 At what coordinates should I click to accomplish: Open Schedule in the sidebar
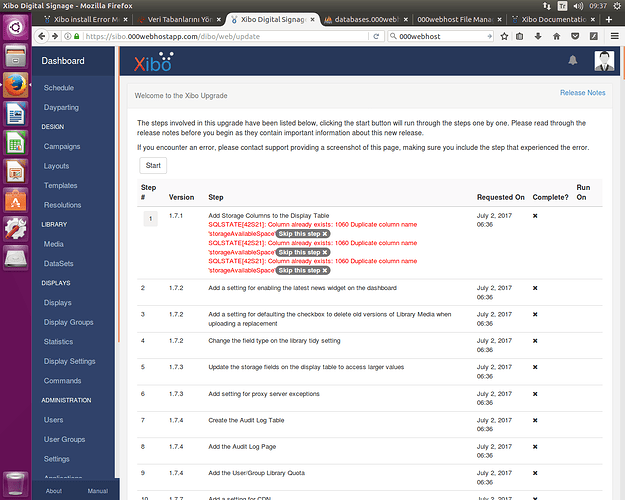59,88
